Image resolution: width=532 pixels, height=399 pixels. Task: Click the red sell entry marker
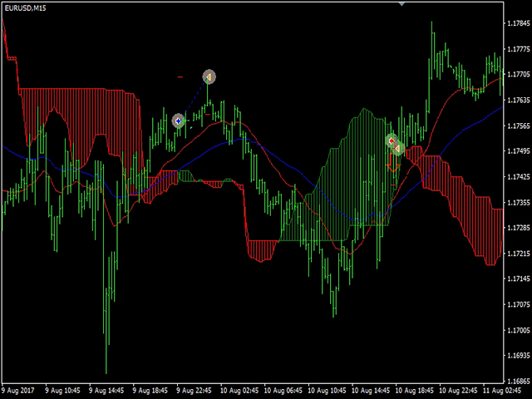point(392,140)
